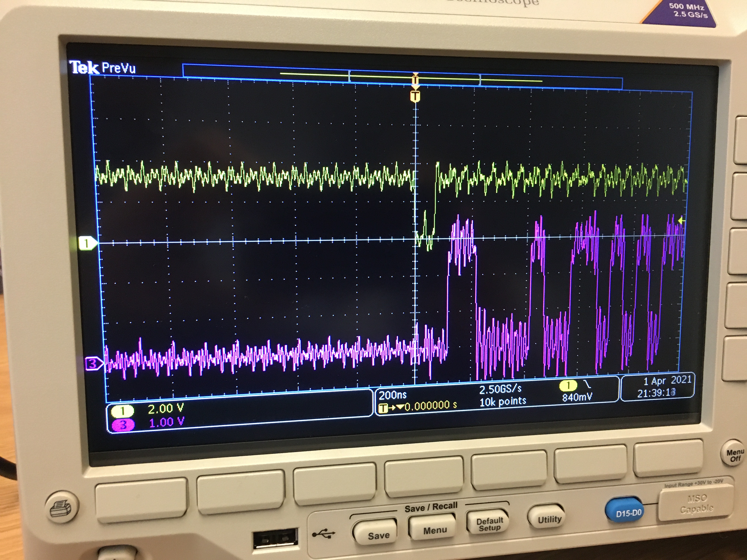Screen dimensions: 747x560
Task: Tap the 21:39 time readout
Action: tap(656, 393)
